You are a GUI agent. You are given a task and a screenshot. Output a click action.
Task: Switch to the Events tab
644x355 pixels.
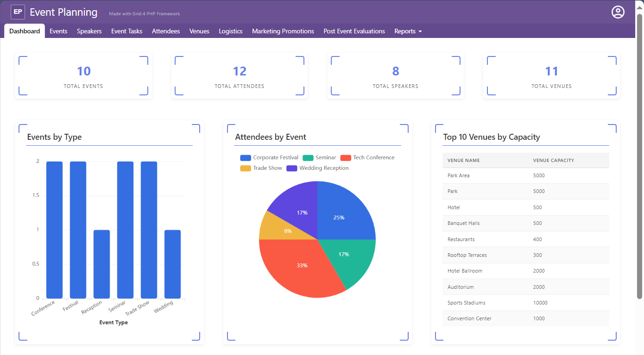[58, 31]
